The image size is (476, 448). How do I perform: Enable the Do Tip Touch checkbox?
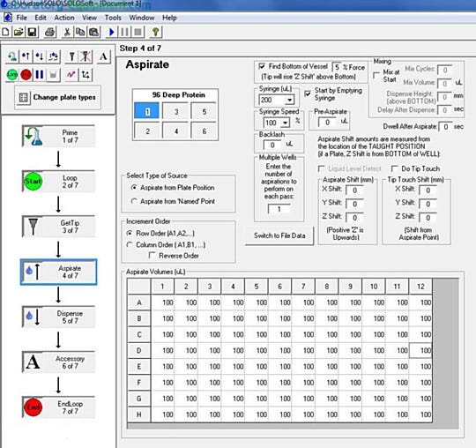395,168
